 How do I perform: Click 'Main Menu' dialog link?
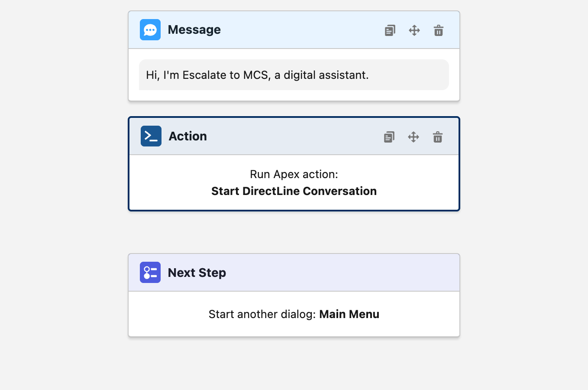click(349, 314)
